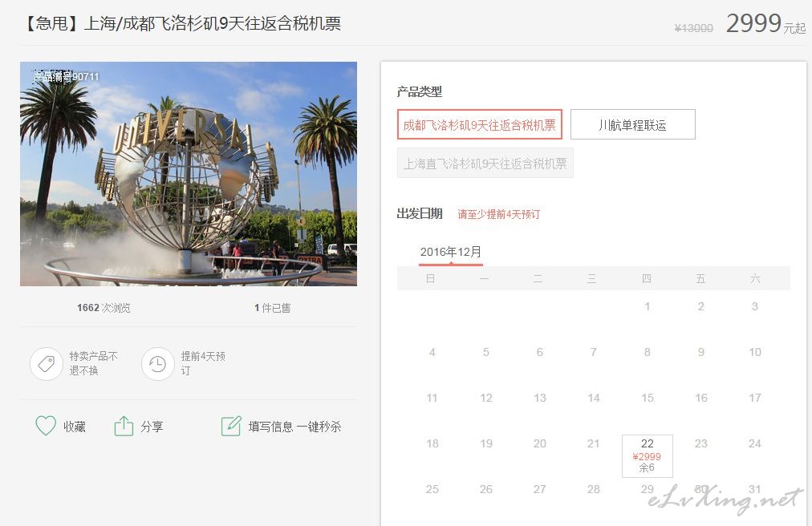Image resolution: width=812 pixels, height=526 pixels.
Task: Click calendar date 4
Action: pyautogui.click(x=432, y=353)
